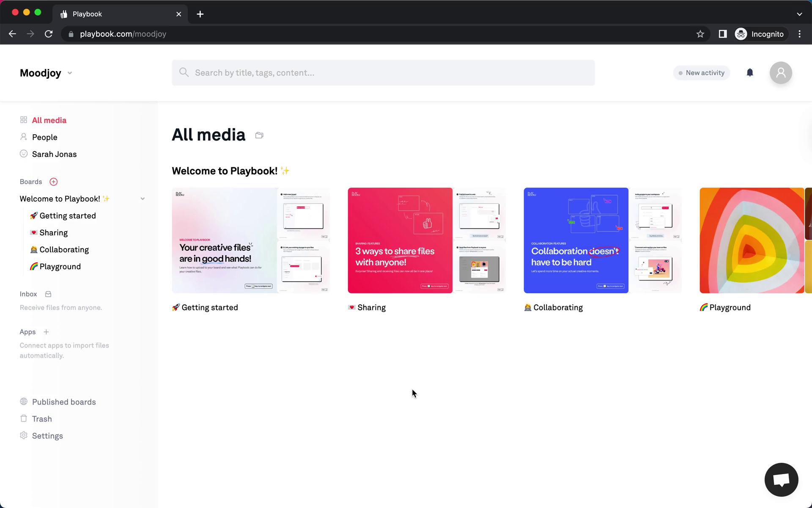Image resolution: width=812 pixels, height=508 pixels.
Task: Select the Getting Started board item
Action: [63, 215]
